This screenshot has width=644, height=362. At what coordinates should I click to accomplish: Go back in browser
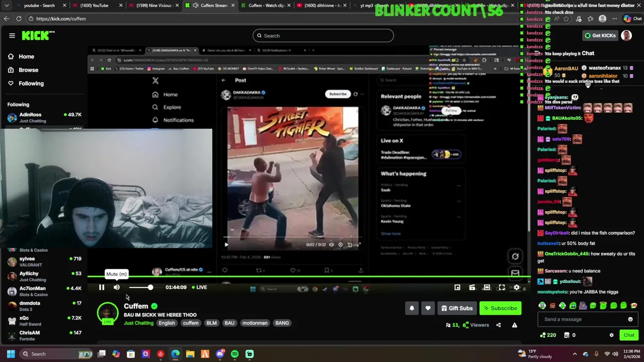(6, 19)
